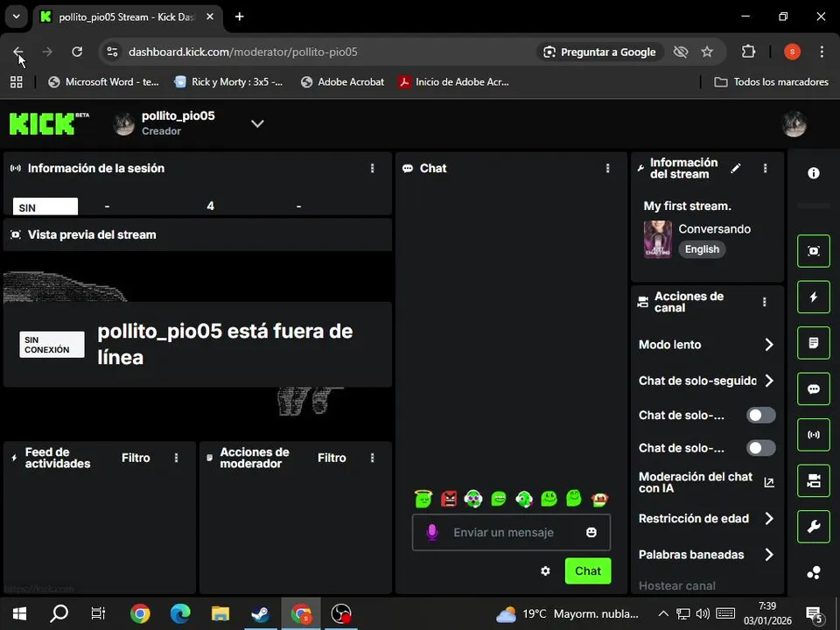Edit stream info with pencil icon
840x630 pixels.
(x=736, y=168)
